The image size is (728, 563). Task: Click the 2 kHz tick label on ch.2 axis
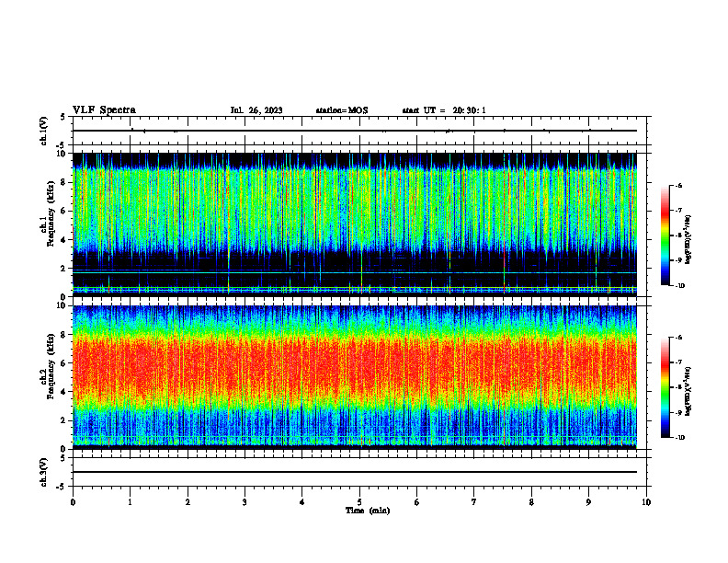coord(64,420)
